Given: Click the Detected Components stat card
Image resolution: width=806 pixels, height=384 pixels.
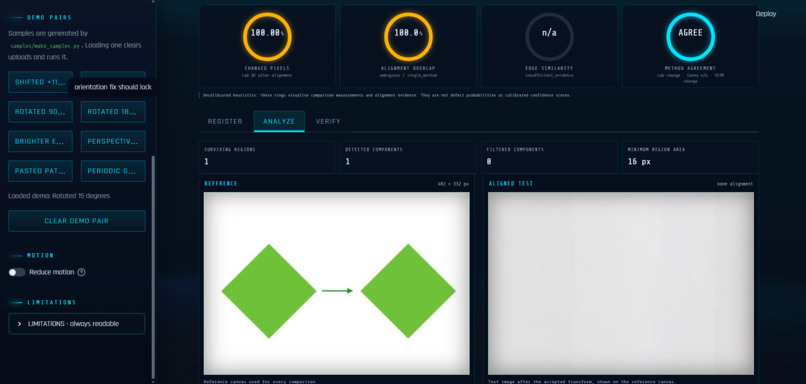Looking at the screenshot, I should click(x=408, y=157).
